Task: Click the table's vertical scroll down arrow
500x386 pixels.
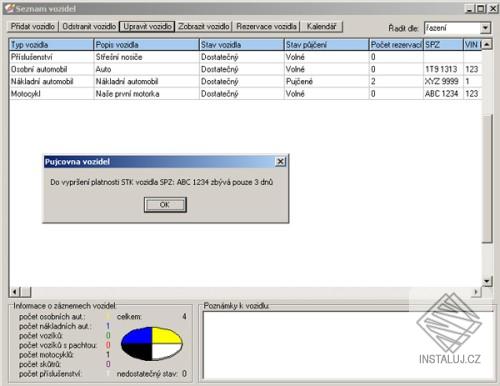Action: point(487,281)
